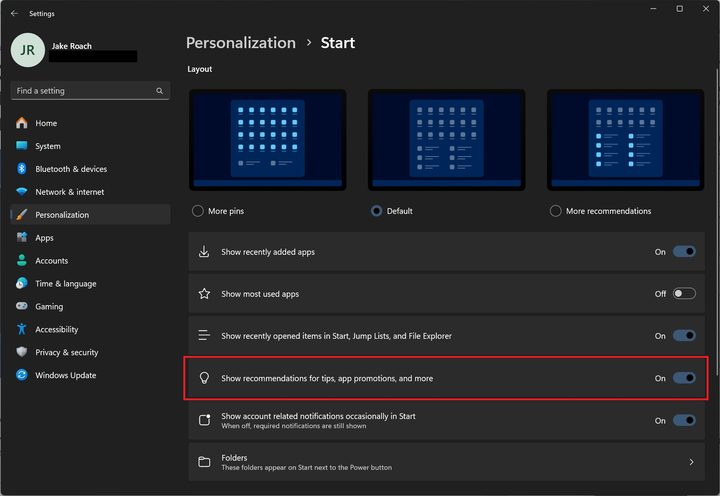Select the More recommendations layout thumbnail
The height and width of the screenshot is (496, 720).
pos(625,140)
